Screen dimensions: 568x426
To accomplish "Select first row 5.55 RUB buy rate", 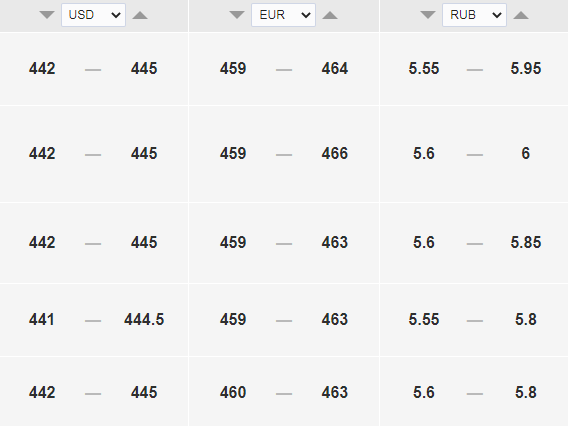I will point(424,68).
